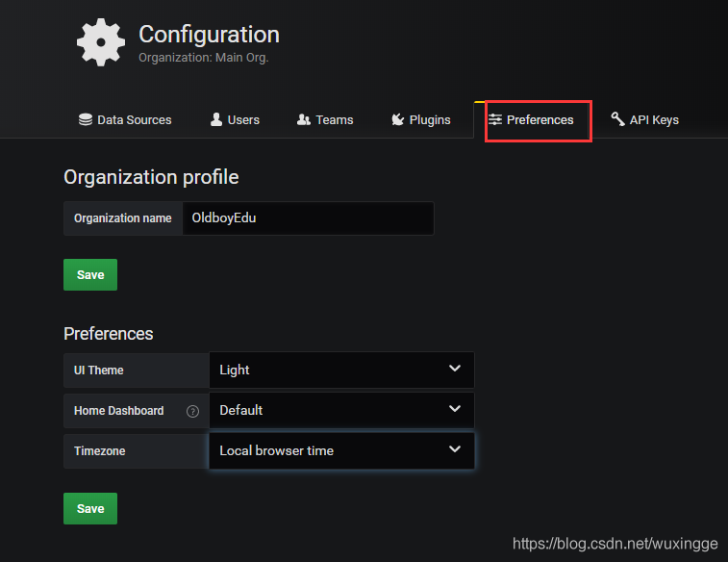The height and width of the screenshot is (562, 728).
Task: Save the Preferences settings
Action: click(90, 508)
